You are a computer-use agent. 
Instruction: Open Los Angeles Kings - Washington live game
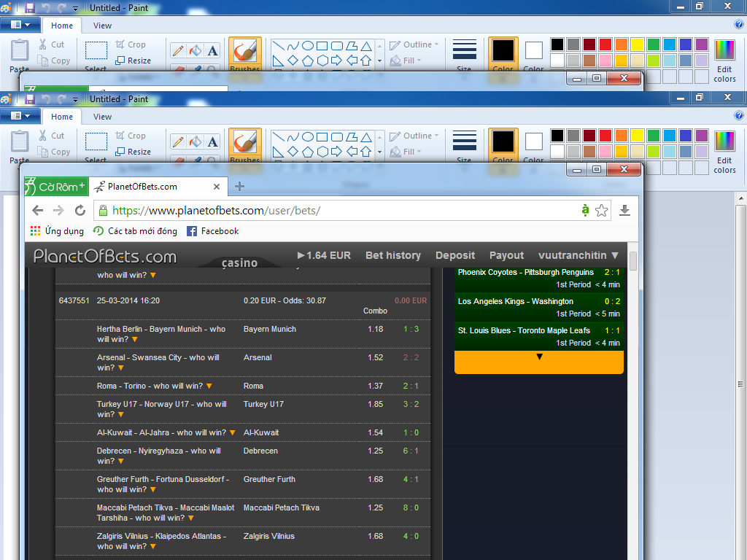point(539,307)
